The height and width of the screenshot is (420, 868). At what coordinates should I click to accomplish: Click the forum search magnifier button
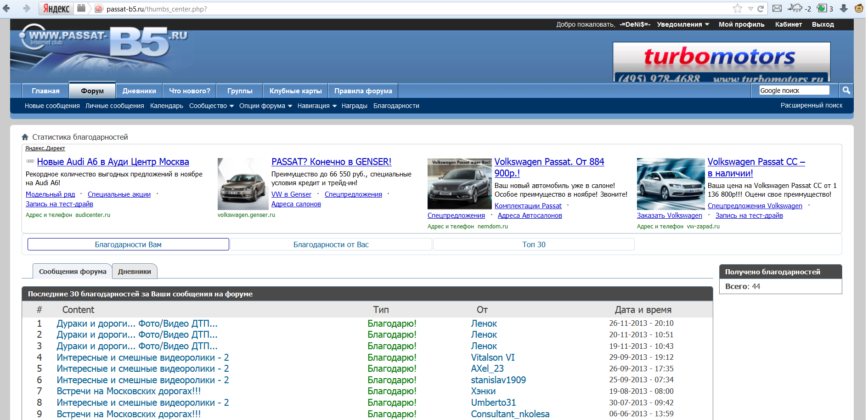pos(846,91)
